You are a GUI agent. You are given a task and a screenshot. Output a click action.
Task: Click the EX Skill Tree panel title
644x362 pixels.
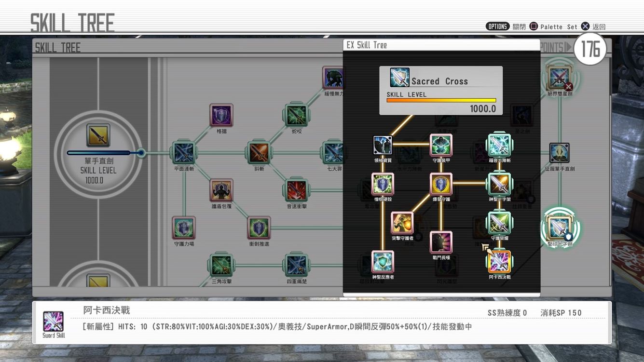coord(367,45)
